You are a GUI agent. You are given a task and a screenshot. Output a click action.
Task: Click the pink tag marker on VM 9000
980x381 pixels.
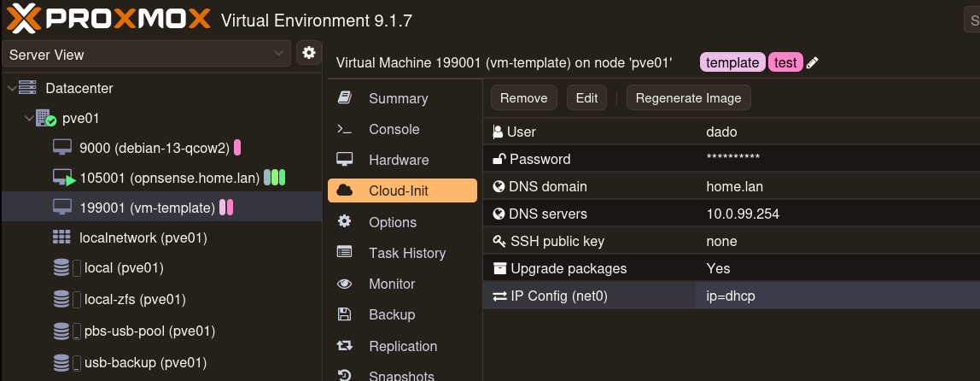(x=236, y=149)
